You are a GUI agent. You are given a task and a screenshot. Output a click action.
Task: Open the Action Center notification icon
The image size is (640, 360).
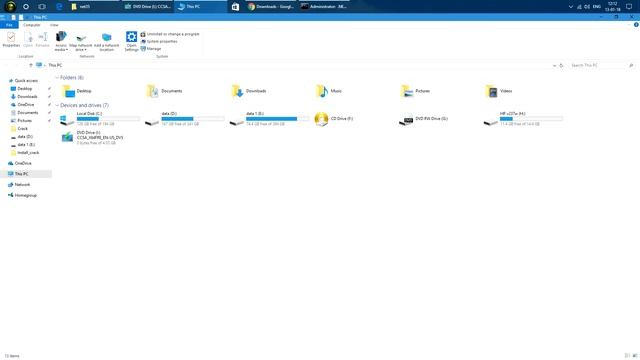pyautogui.click(x=629, y=7)
